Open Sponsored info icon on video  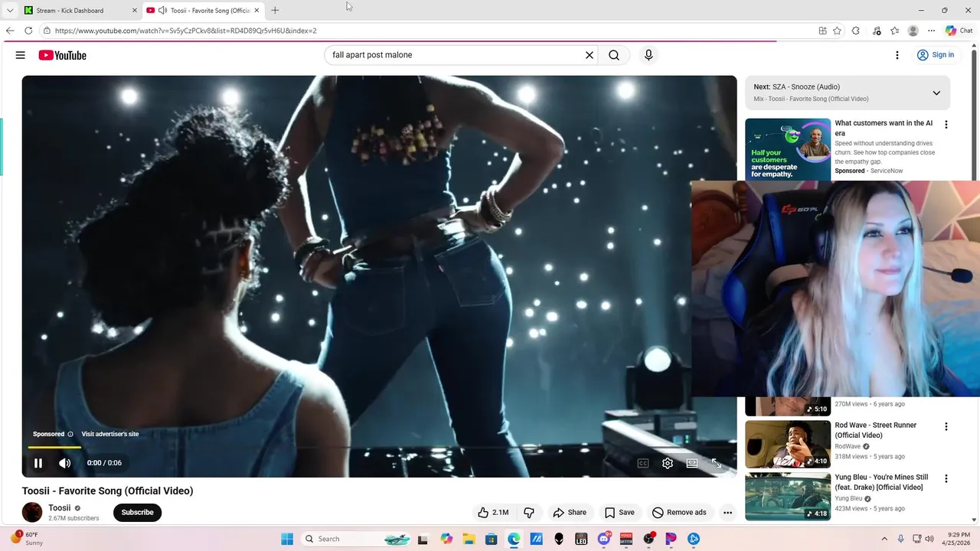pos(70,434)
